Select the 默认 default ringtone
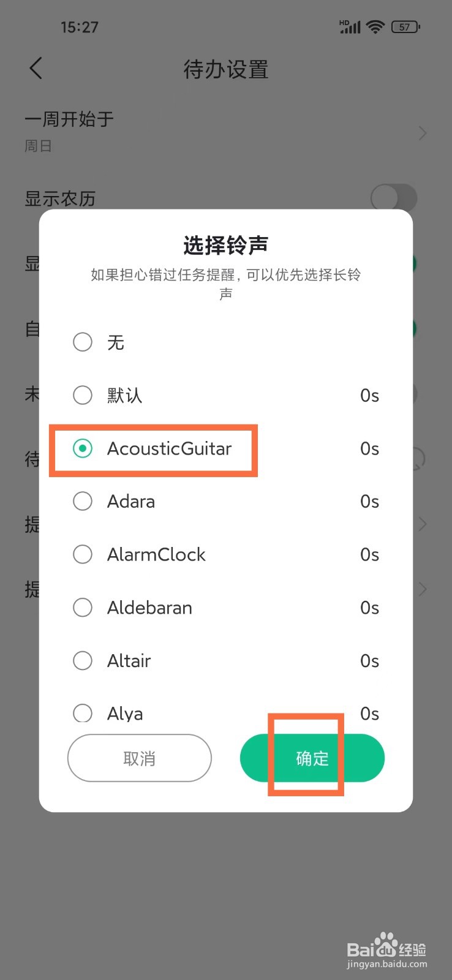 (x=83, y=395)
